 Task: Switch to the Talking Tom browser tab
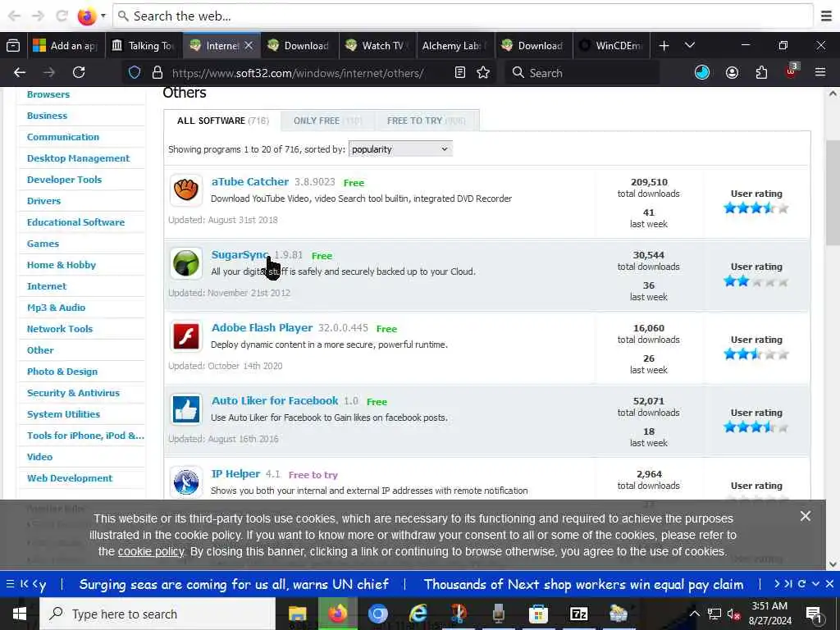[x=144, y=46]
